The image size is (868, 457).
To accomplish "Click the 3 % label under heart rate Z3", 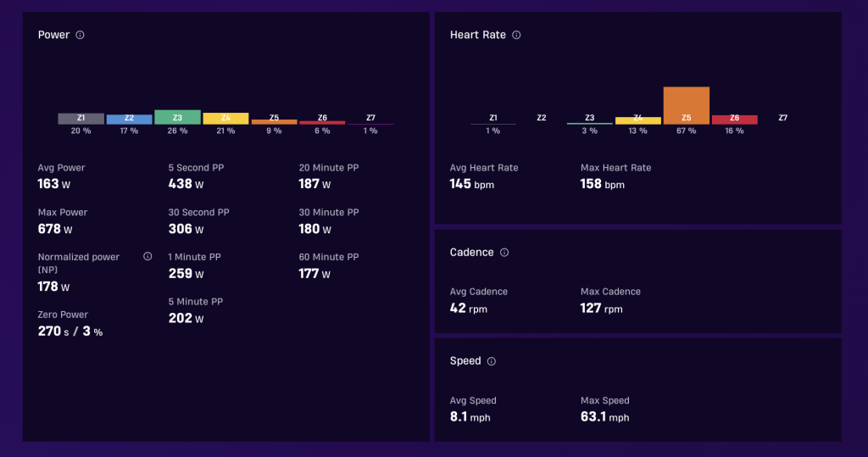I will [x=590, y=131].
